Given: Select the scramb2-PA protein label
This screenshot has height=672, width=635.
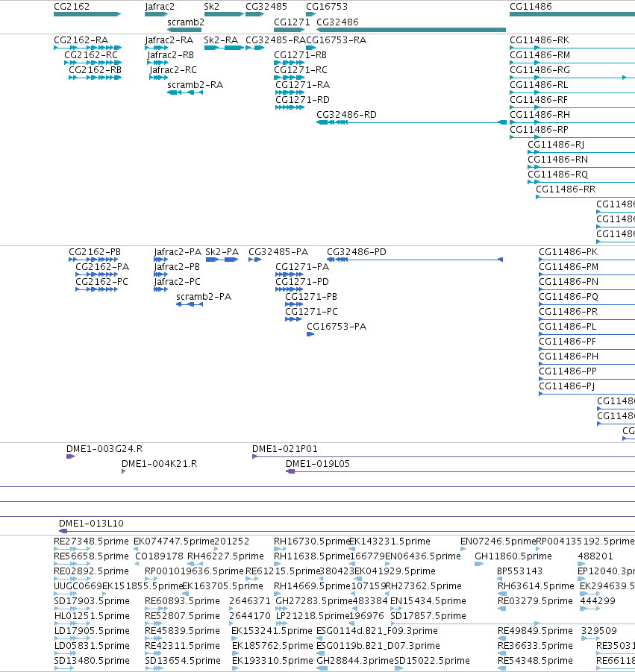Looking at the screenshot, I should [204, 297].
